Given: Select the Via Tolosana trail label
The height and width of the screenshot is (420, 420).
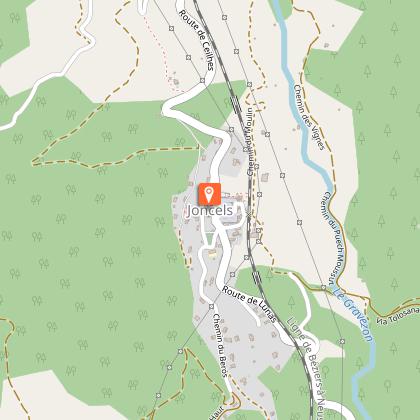Looking at the screenshot, I should pyautogui.click(x=398, y=316).
